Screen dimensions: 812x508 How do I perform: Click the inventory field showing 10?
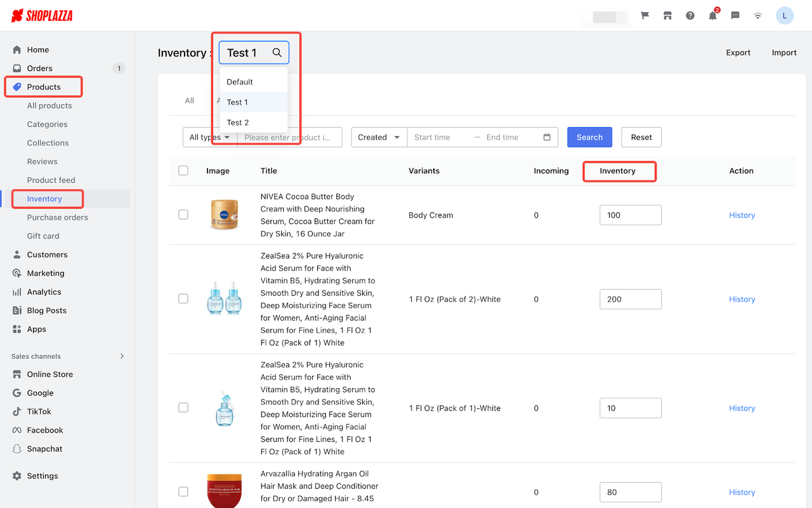631,408
